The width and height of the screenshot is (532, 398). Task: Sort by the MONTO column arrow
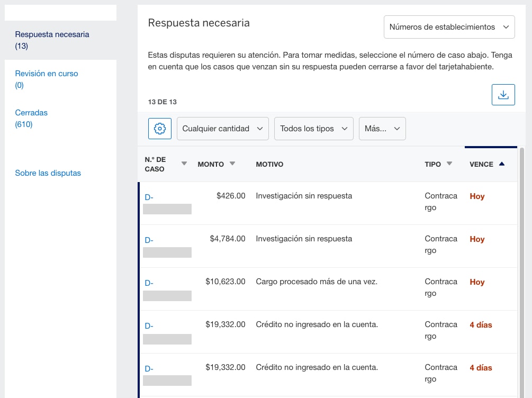click(x=232, y=164)
